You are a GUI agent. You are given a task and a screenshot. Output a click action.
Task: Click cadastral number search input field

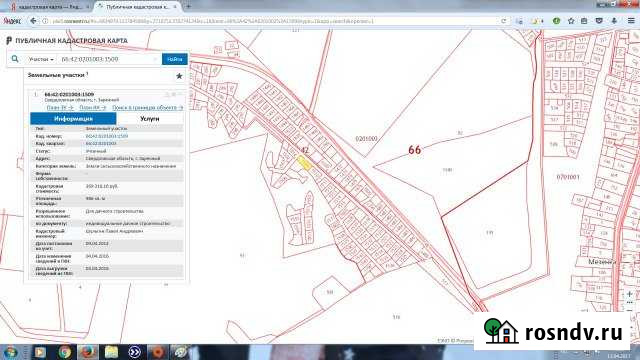click(109, 59)
